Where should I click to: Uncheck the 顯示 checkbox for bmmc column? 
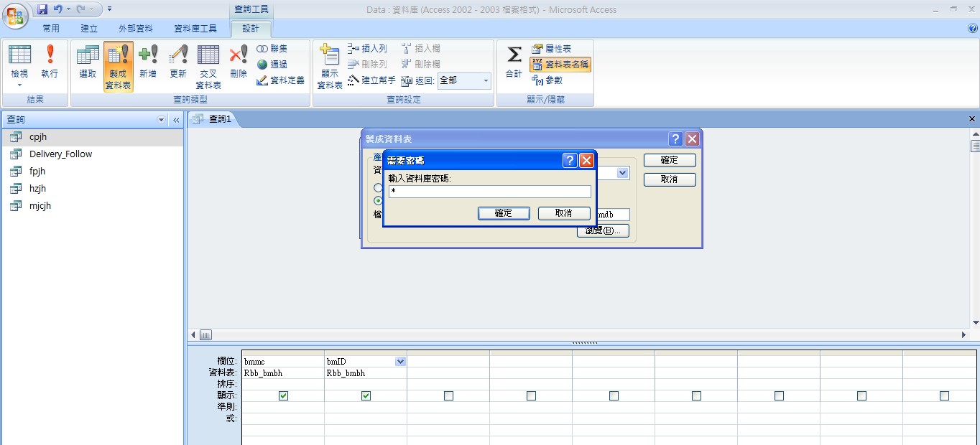pos(283,395)
